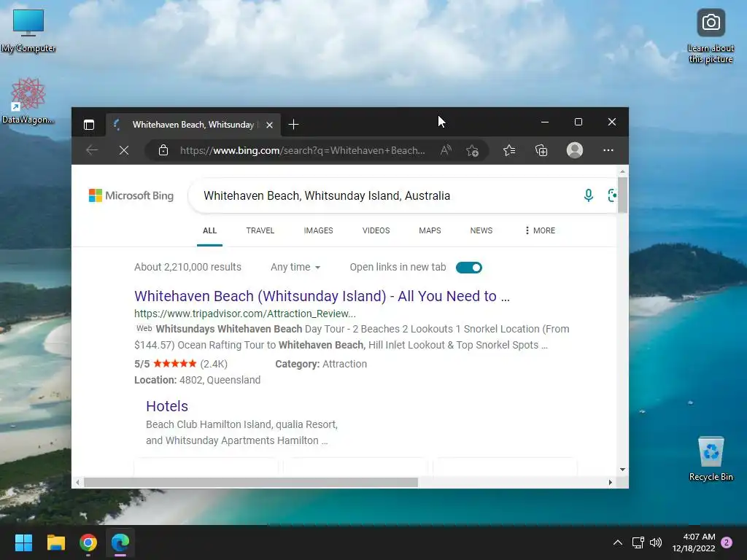Toggle Open links in new tab
The height and width of the screenshot is (560, 747).
[469, 268]
